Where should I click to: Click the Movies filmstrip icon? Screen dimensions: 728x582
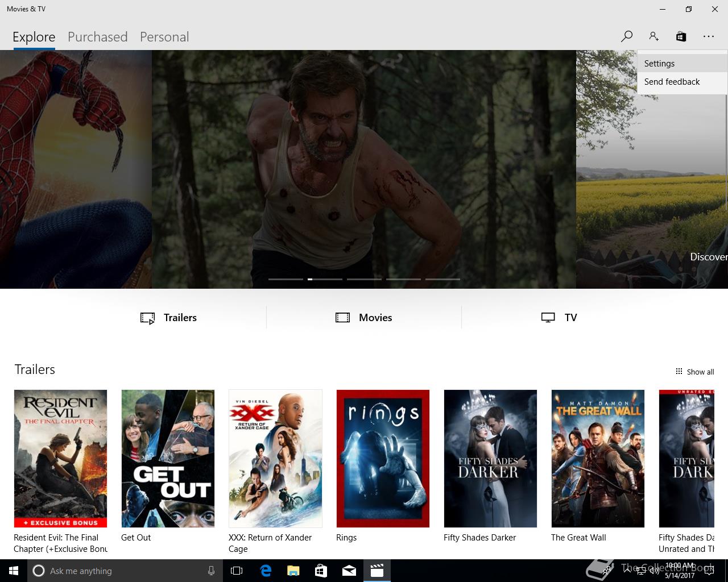[342, 318]
